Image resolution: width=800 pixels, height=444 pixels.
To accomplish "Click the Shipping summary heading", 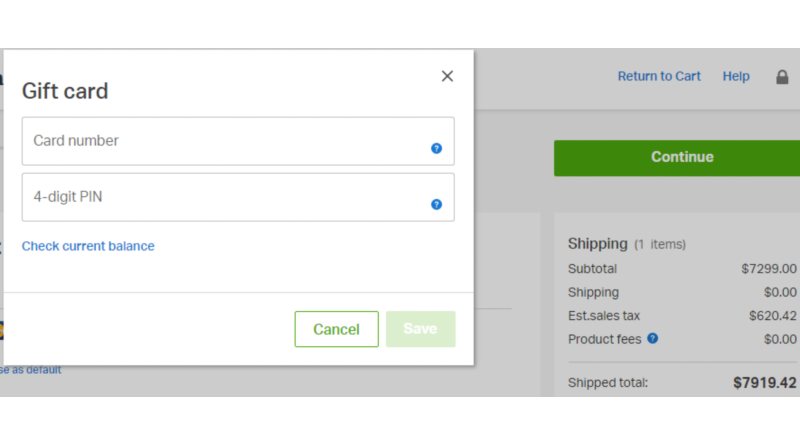I will pyautogui.click(x=597, y=244).
